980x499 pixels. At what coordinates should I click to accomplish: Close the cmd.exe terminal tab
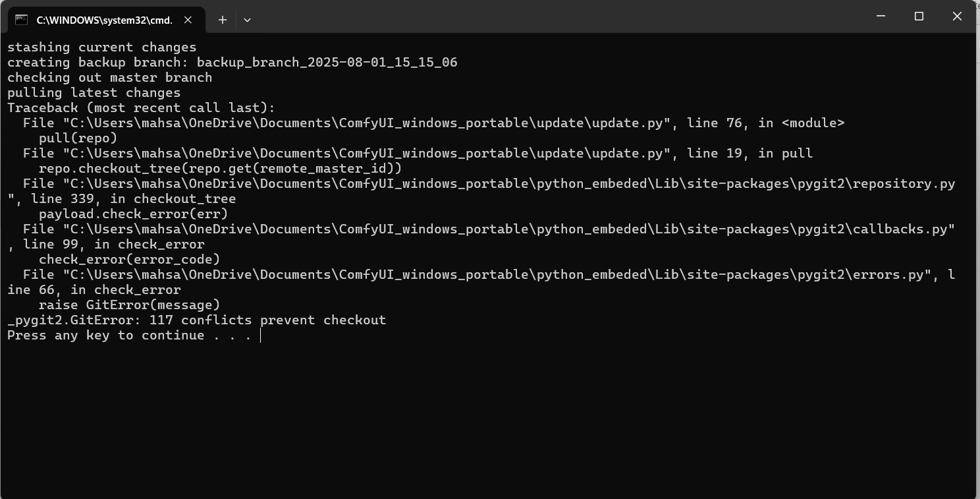[188, 20]
